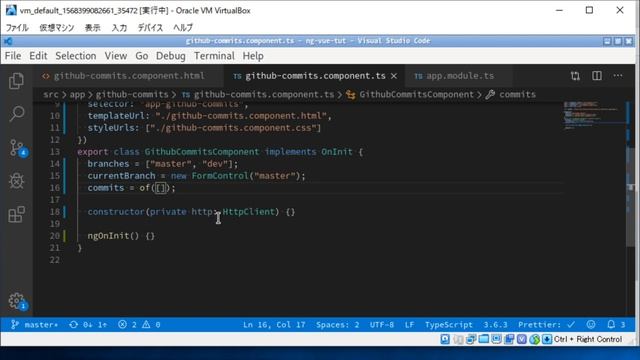Click VirtualBox mouse integration icon

click(x=534, y=339)
